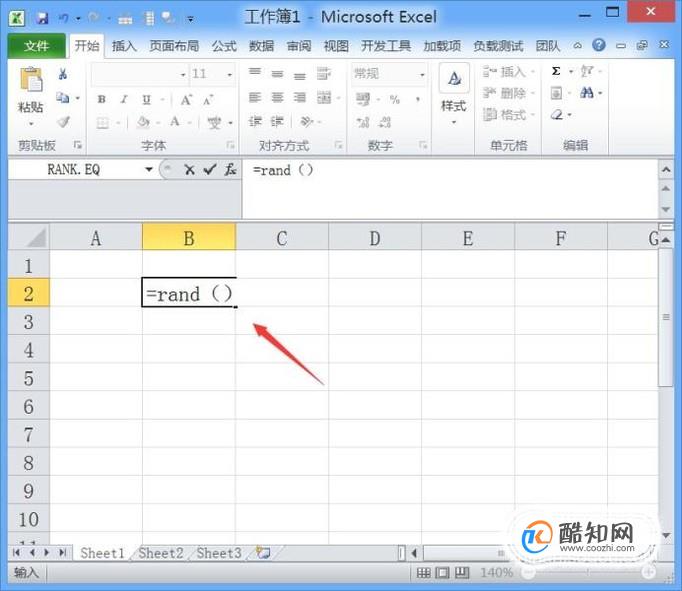Align text to the left
682x591 pixels.
coord(255,97)
